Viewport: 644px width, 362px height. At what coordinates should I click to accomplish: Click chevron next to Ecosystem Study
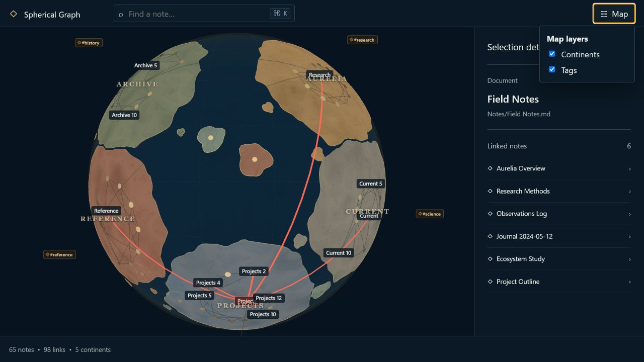coord(629,259)
